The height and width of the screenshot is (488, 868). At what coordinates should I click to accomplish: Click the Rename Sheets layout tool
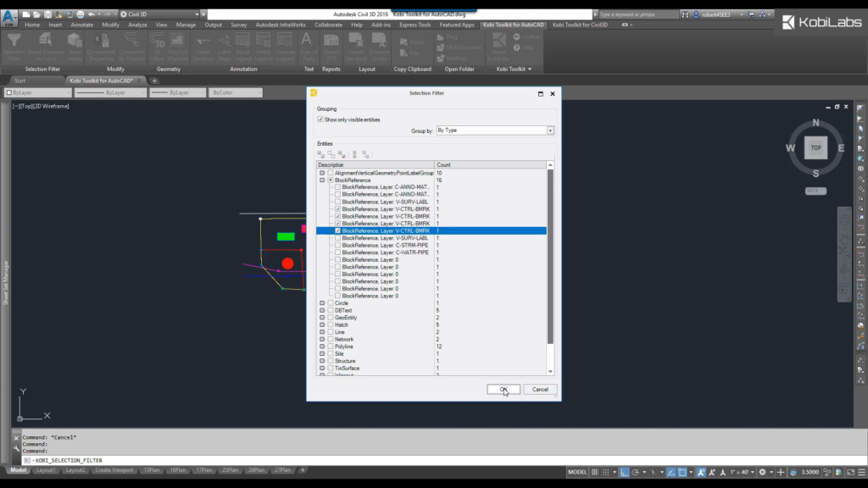pos(379,47)
